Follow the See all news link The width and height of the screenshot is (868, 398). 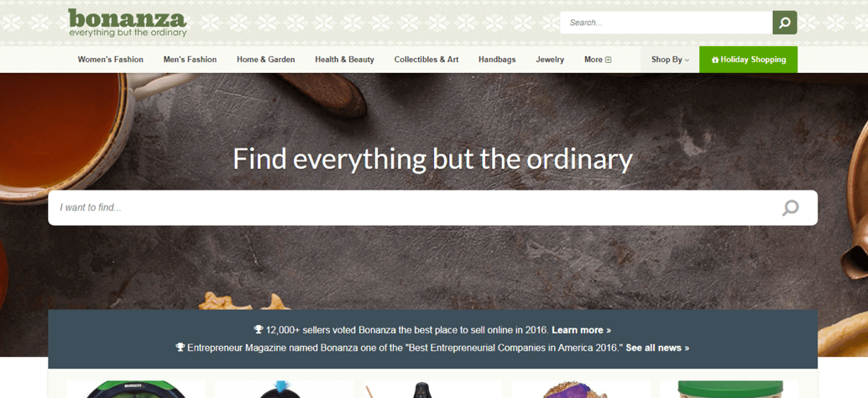[657, 348]
